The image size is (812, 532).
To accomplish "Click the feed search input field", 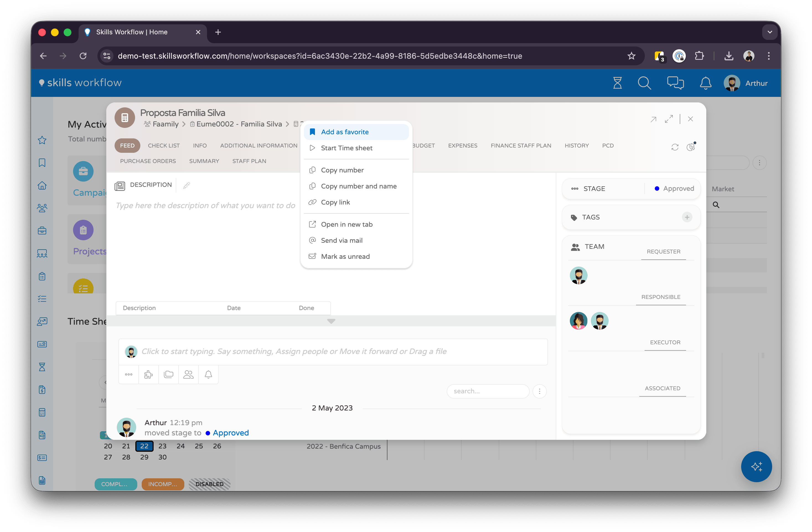I will [x=488, y=391].
